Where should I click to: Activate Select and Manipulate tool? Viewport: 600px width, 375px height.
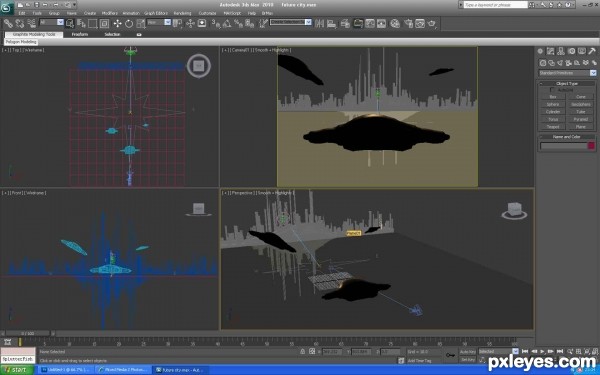pos(190,24)
